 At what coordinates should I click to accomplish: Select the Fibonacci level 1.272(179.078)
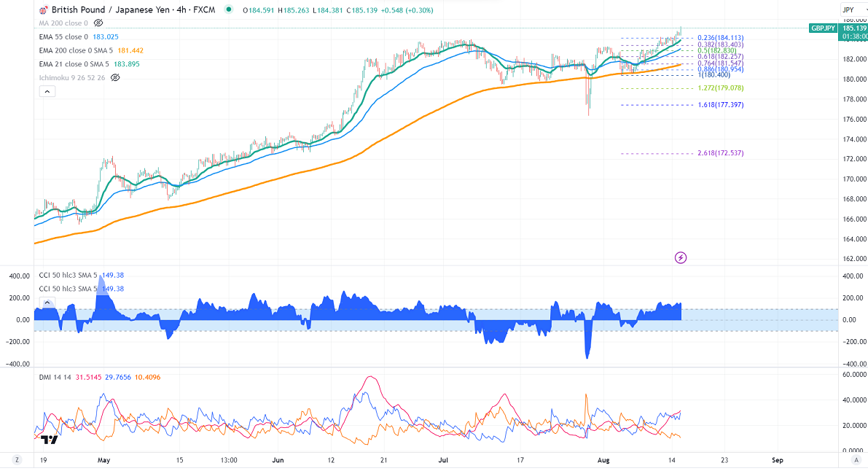(721, 88)
